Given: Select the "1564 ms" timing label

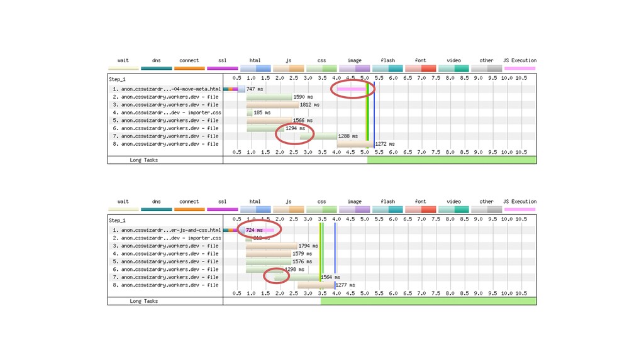Looking at the screenshot, I should 331,277.
